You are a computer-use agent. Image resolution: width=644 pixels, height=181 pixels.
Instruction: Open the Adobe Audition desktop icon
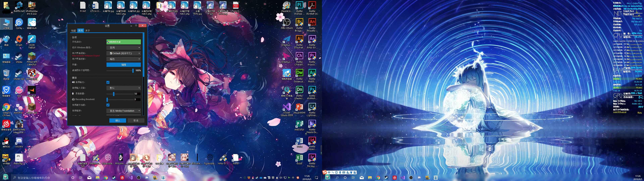point(312,76)
